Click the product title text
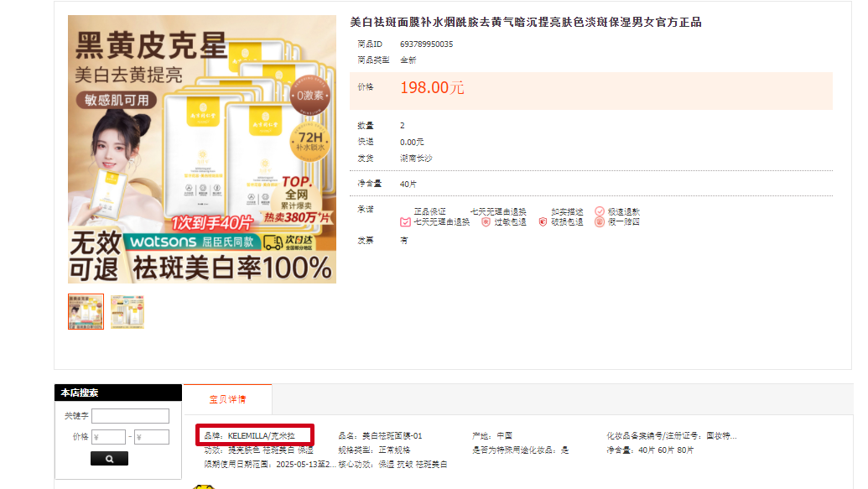The image size is (868, 489). [525, 23]
